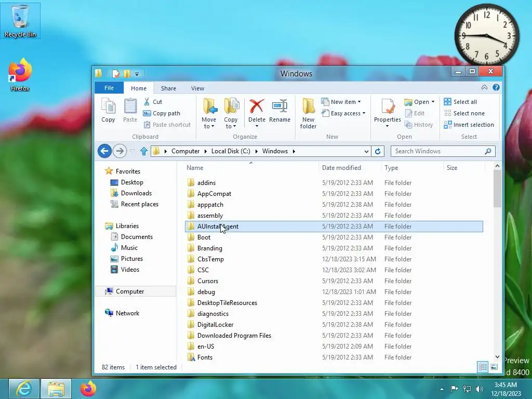Switch to the View ribbon tab

pyautogui.click(x=197, y=88)
